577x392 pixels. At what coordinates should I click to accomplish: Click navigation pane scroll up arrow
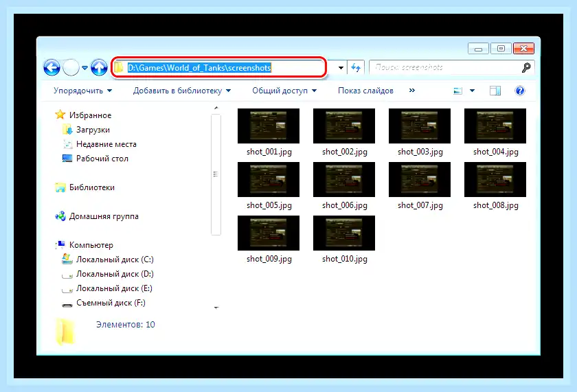[216, 108]
